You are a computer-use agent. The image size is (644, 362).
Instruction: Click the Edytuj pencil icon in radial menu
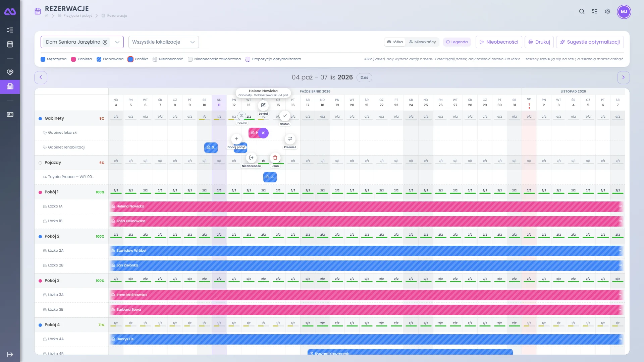tap(263, 105)
